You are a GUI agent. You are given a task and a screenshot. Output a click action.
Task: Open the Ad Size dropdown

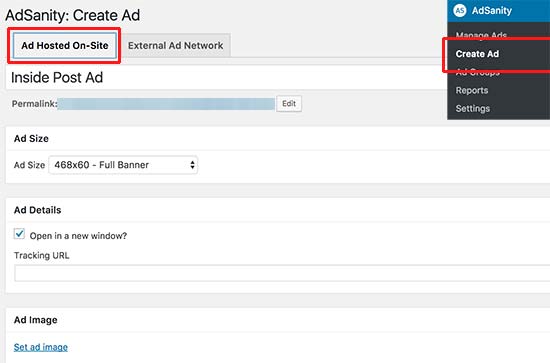(123, 165)
